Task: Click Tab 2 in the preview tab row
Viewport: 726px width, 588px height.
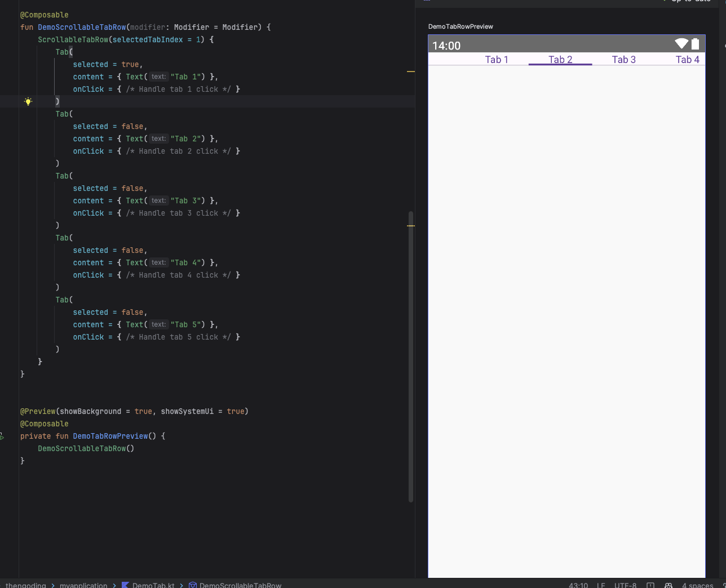Action: tap(560, 60)
